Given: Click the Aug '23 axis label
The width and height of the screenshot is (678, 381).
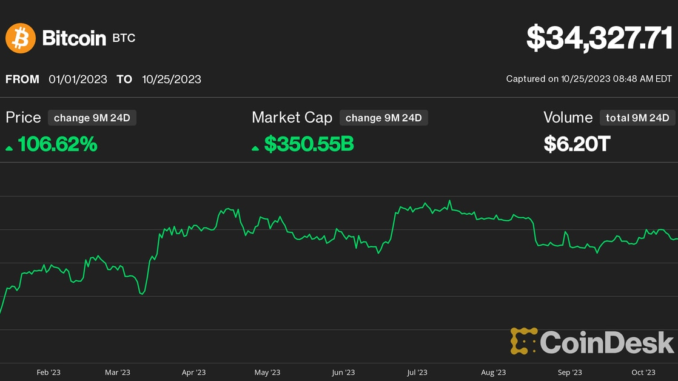Looking at the screenshot, I should (493, 372).
